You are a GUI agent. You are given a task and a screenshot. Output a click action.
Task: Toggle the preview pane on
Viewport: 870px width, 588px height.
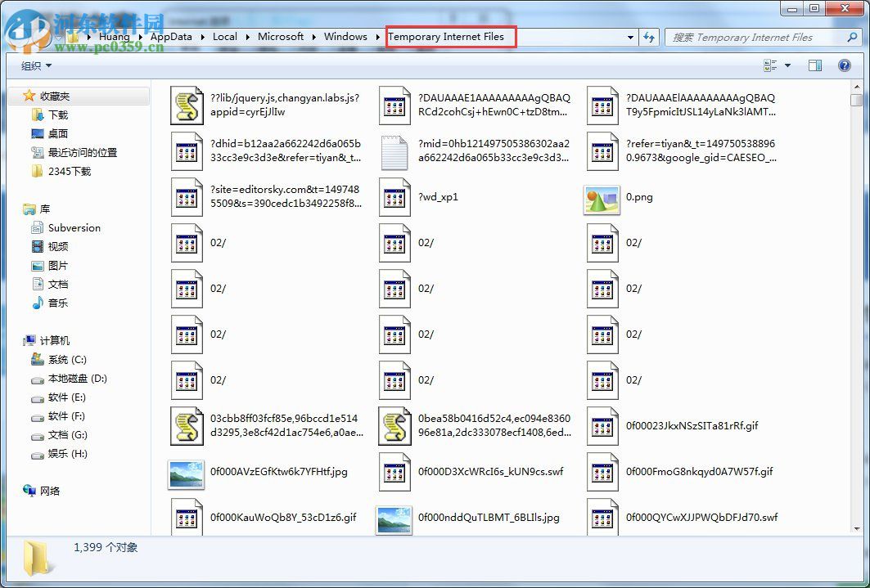(815, 65)
